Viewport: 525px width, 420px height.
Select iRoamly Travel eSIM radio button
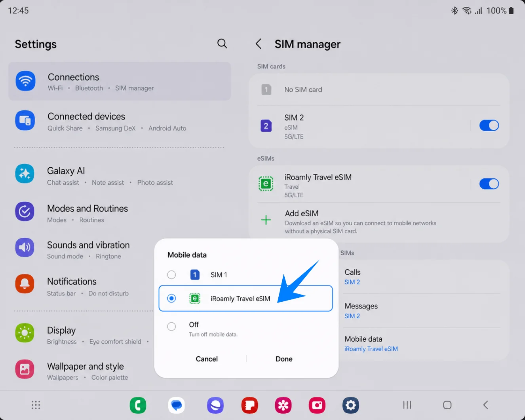(x=171, y=298)
